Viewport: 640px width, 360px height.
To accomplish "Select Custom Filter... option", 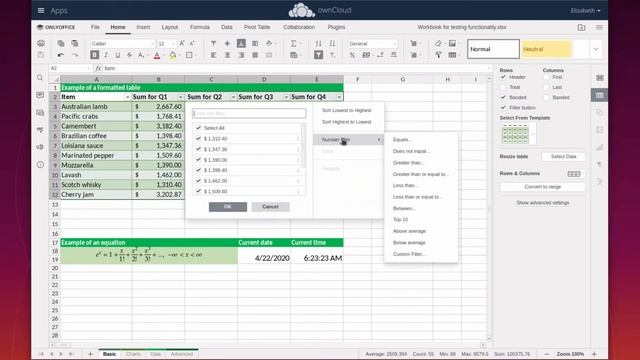I will [409, 254].
